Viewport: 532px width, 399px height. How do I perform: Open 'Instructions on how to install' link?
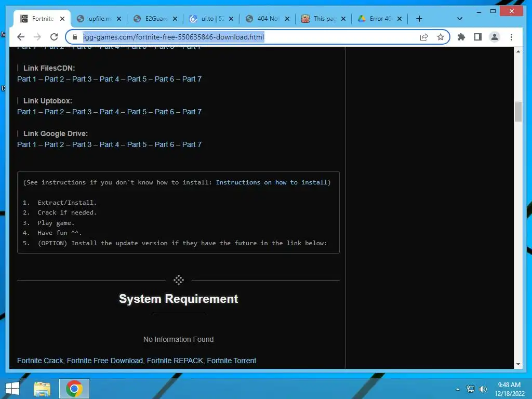(272, 182)
